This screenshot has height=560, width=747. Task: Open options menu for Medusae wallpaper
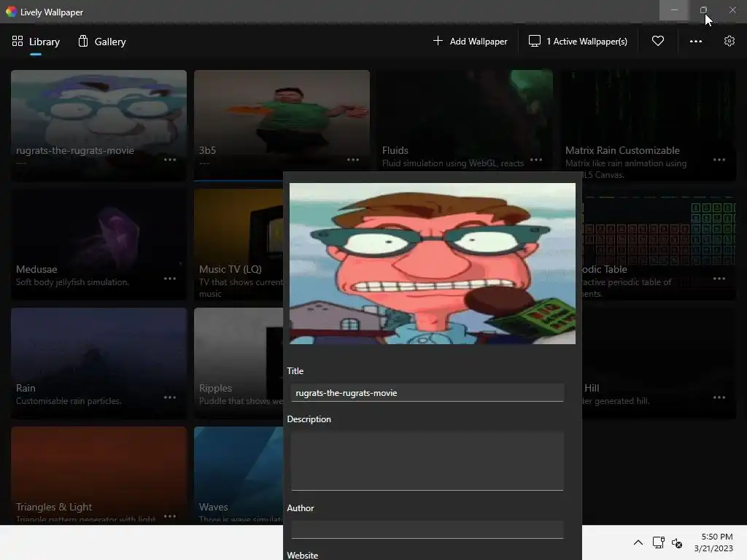click(x=170, y=279)
